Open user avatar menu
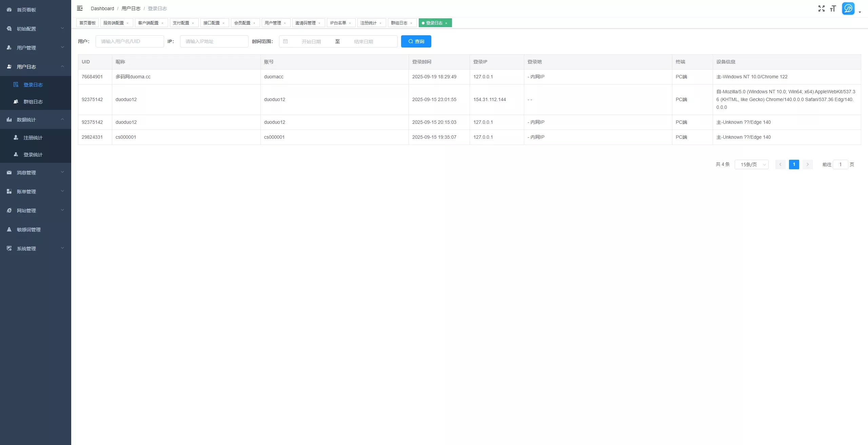 point(848,8)
